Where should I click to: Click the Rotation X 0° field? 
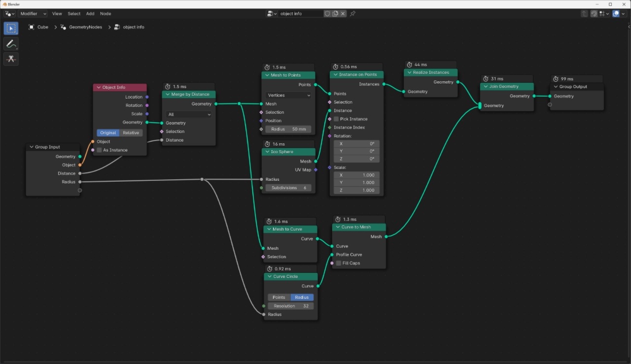(x=357, y=144)
